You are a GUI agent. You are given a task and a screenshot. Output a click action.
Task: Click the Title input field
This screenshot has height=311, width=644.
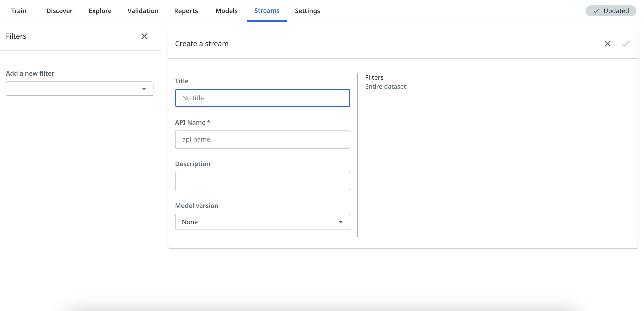[262, 98]
